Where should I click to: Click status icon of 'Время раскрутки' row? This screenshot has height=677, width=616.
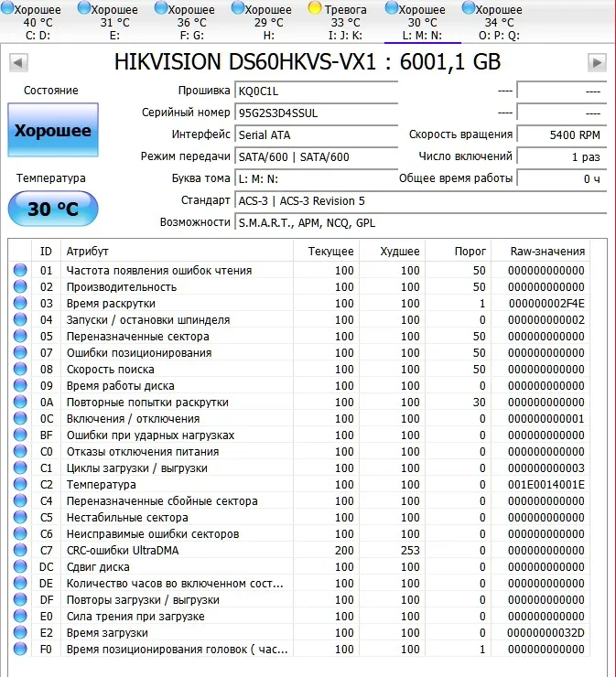coord(20,303)
